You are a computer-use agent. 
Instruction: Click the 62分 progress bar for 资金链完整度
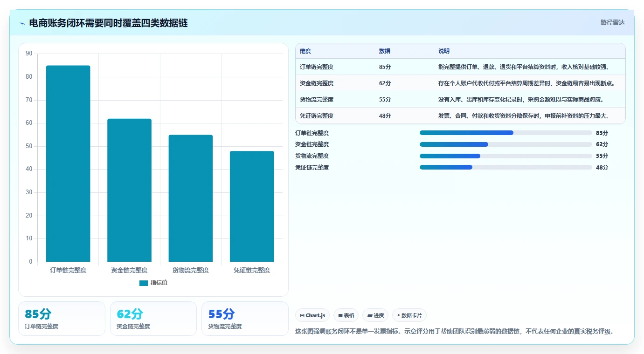[x=506, y=144]
